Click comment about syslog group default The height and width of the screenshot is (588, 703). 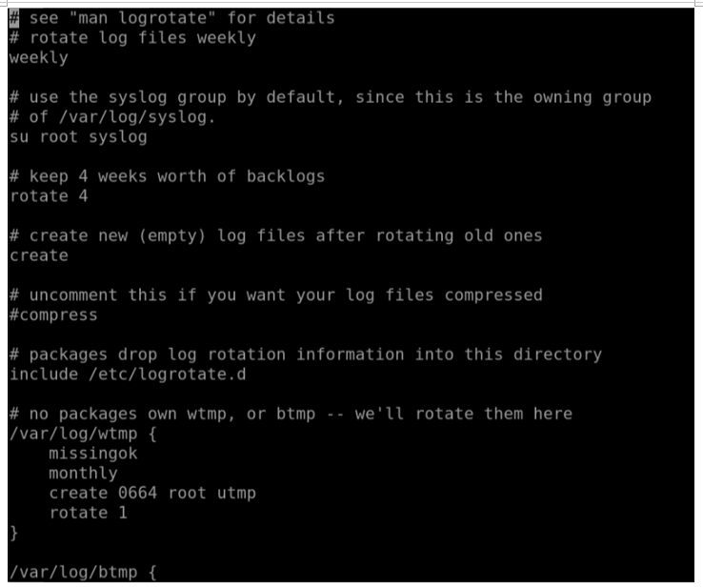331,107
